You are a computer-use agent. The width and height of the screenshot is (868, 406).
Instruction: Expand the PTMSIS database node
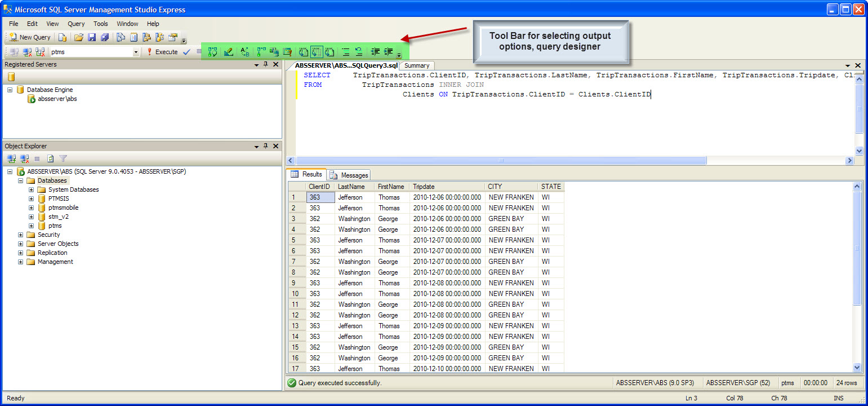32,198
